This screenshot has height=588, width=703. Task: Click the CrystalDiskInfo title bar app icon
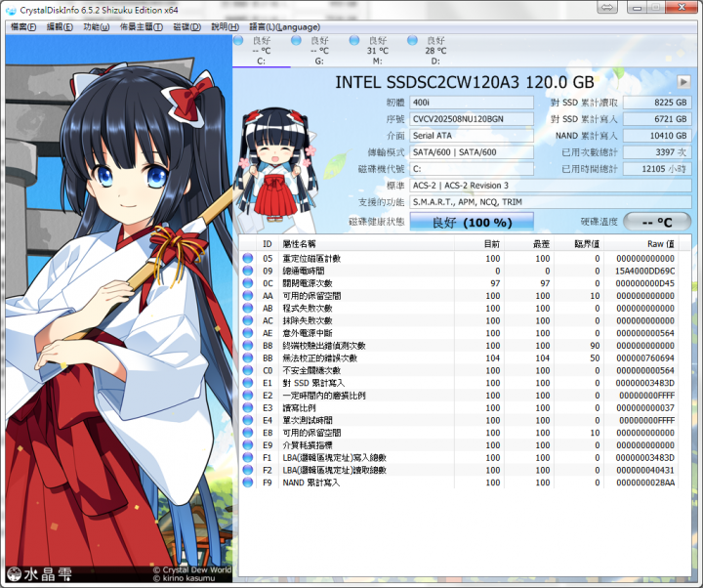click(11, 10)
